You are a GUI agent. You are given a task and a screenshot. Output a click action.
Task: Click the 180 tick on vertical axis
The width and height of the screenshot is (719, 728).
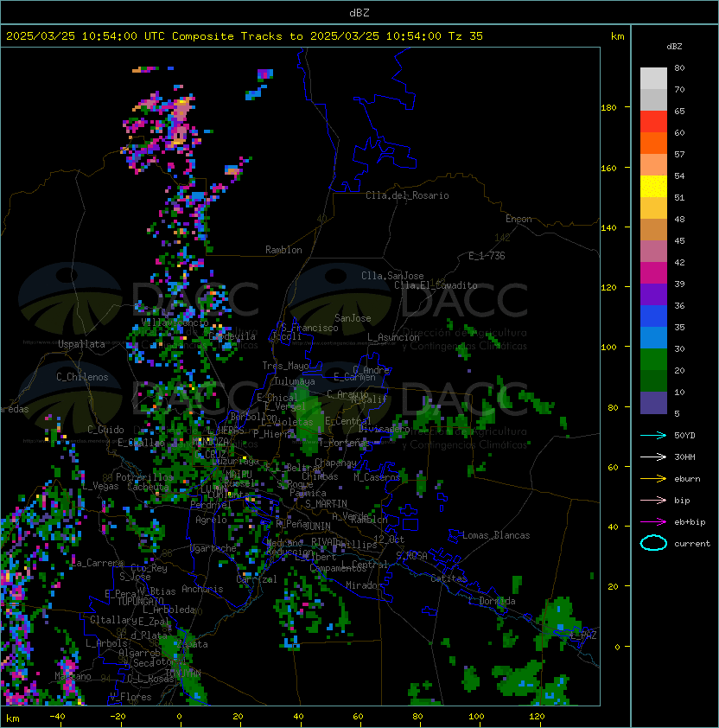tap(608, 108)
